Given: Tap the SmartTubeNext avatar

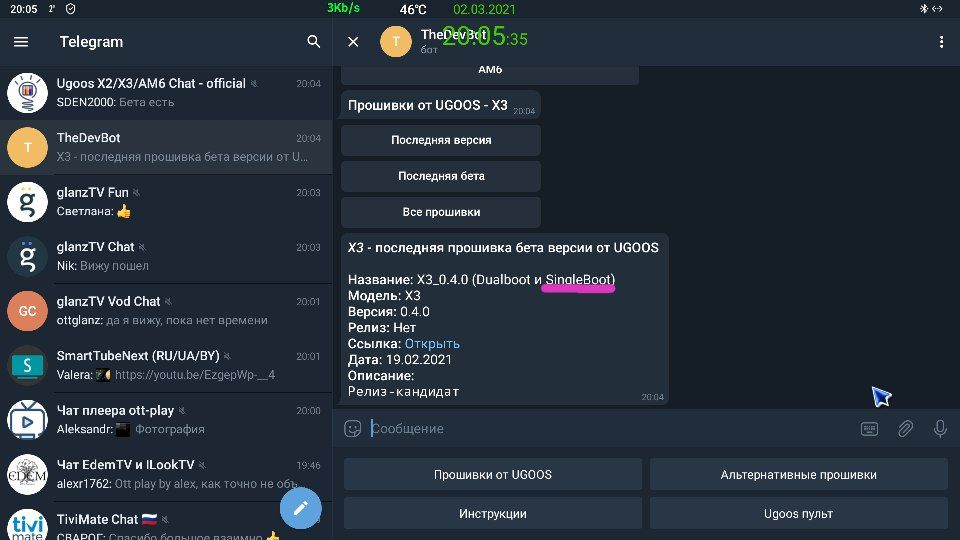Looking at the screenshot, I should pos(27,365).
